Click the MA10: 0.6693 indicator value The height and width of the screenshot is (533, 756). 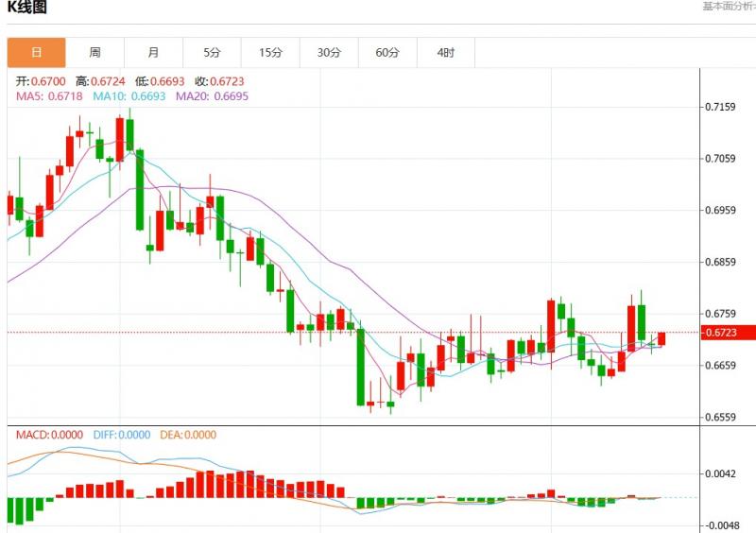pyautogui.click(x=129, y=96)
